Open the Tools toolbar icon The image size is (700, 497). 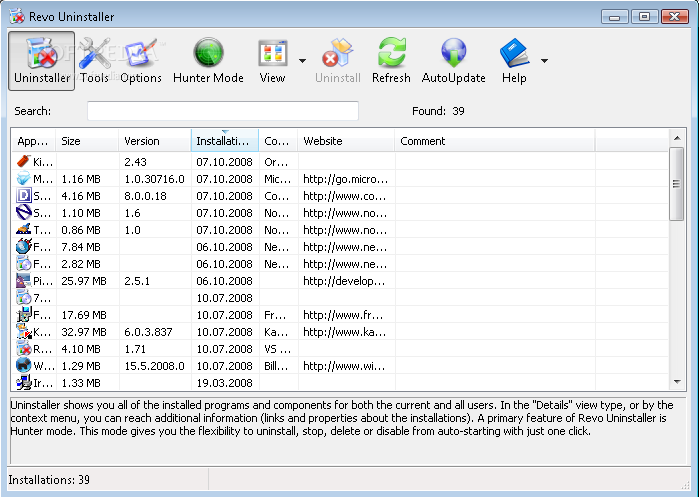tap(94, 61)
